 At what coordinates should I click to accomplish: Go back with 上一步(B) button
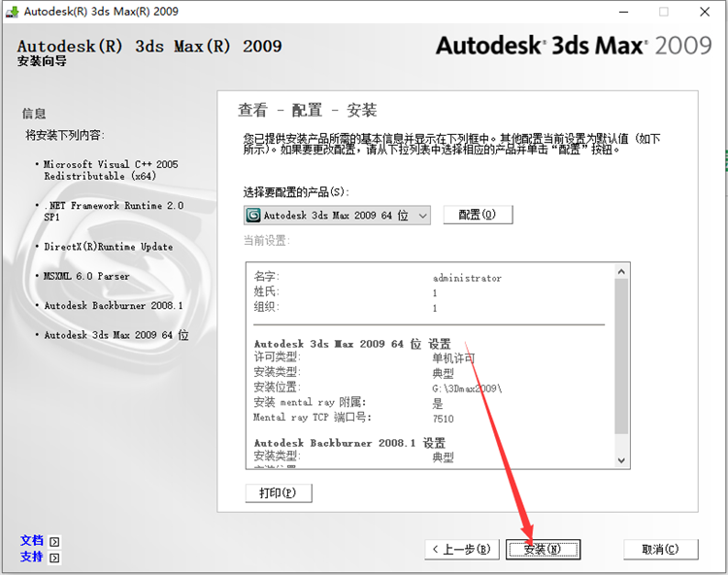point(462,550)
